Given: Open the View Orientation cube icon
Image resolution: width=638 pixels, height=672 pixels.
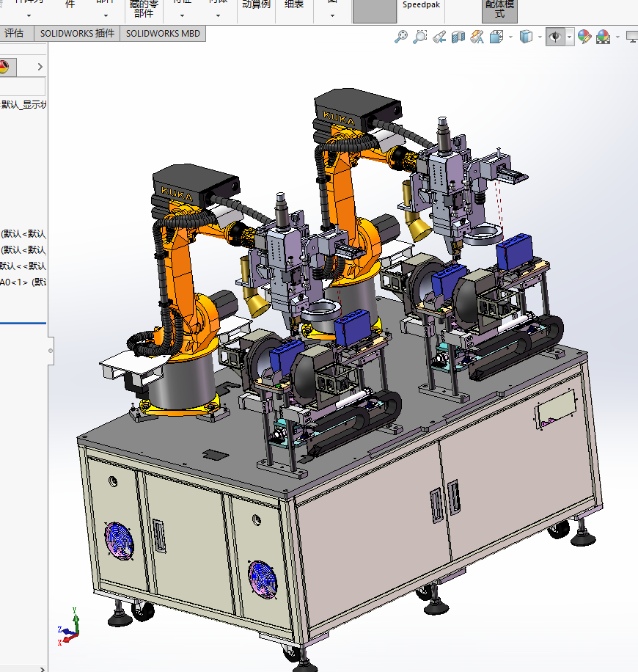Looking at the screenshot, I should tap(496, 37).
